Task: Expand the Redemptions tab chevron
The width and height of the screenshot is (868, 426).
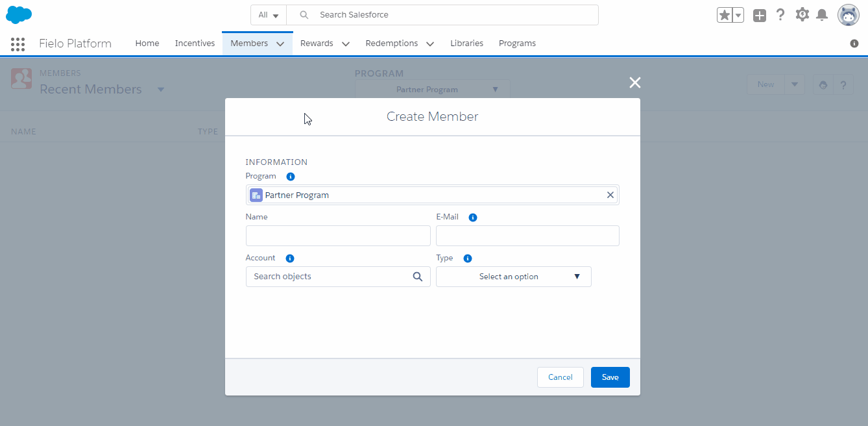Action: [429, 44]
